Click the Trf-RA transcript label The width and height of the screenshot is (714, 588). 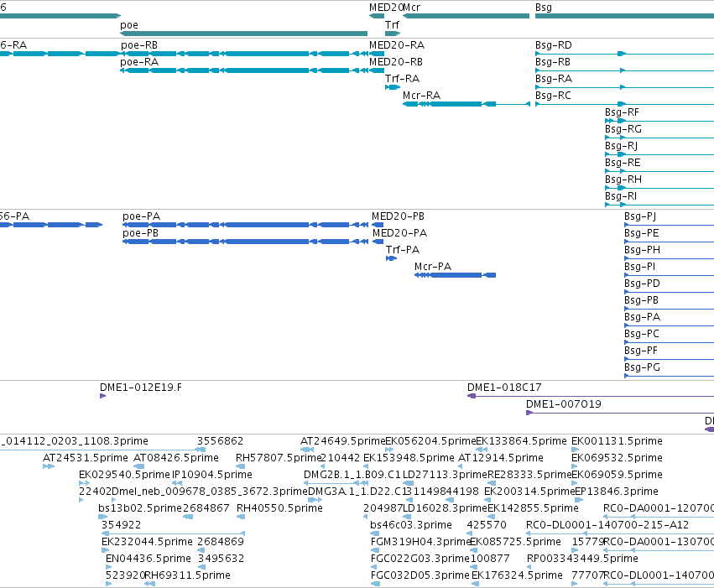click(403, 79)
